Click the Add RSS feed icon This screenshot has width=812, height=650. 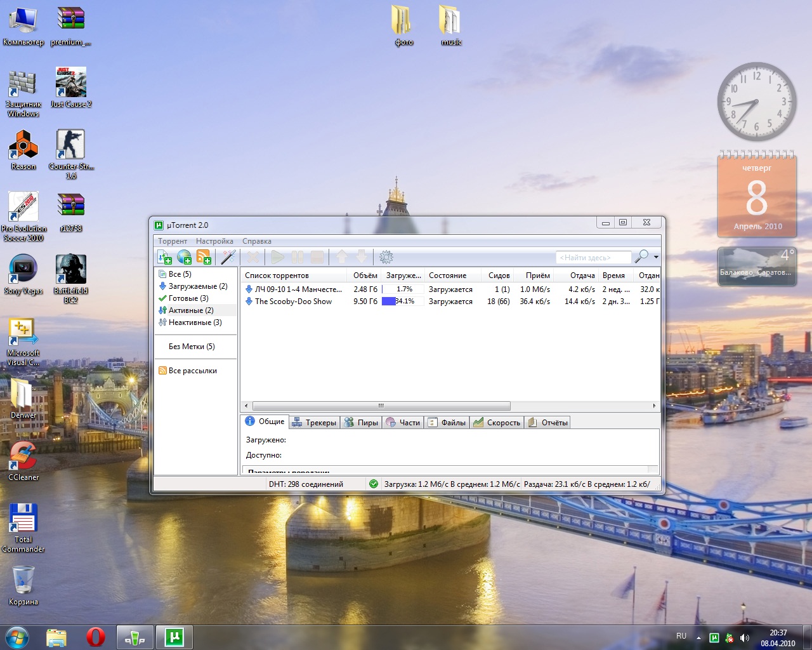pyautogui.click(x=204, y=257)
